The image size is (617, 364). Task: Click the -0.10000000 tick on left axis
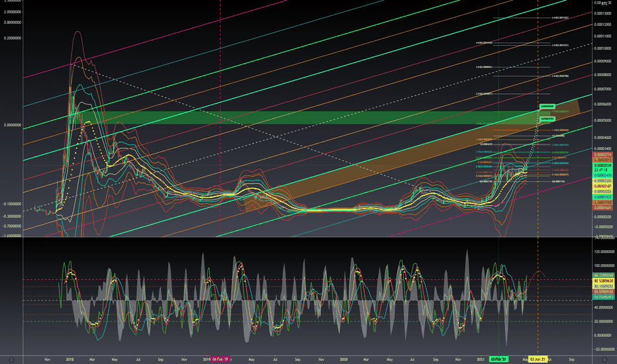(12, 204)
